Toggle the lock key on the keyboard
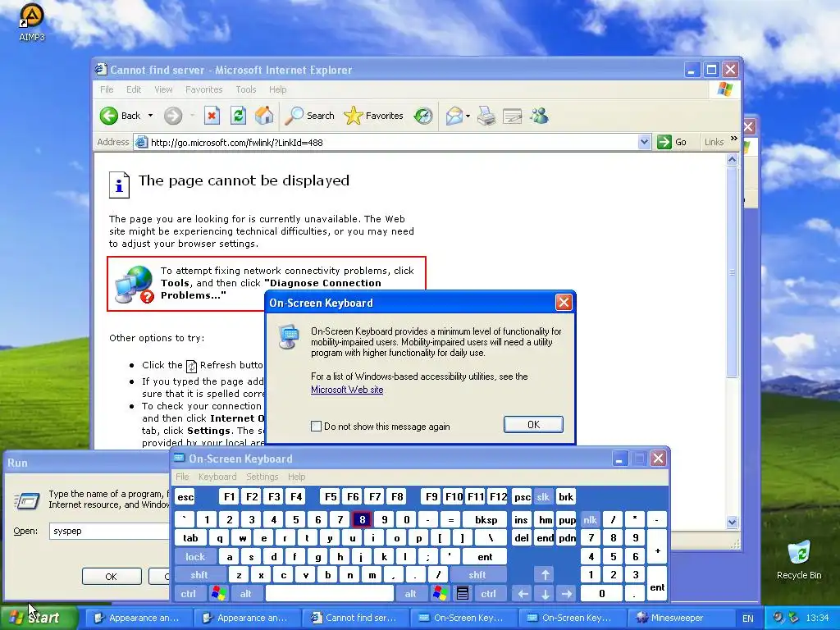 coord(195,557)
